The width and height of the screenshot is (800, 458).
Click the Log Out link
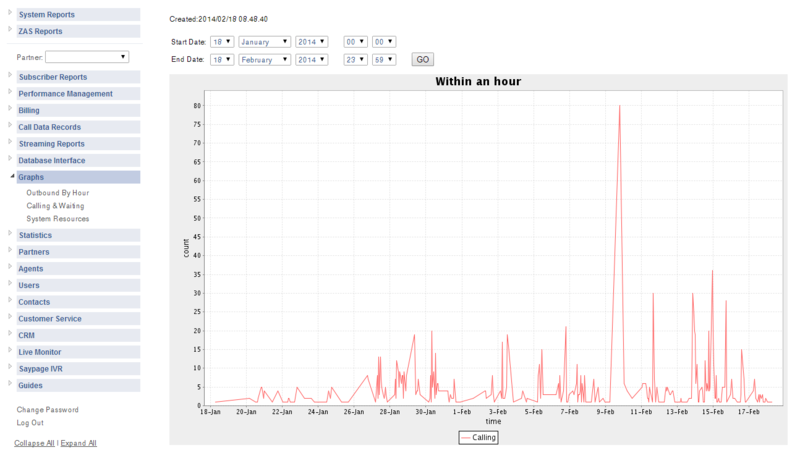click(30, 423)
